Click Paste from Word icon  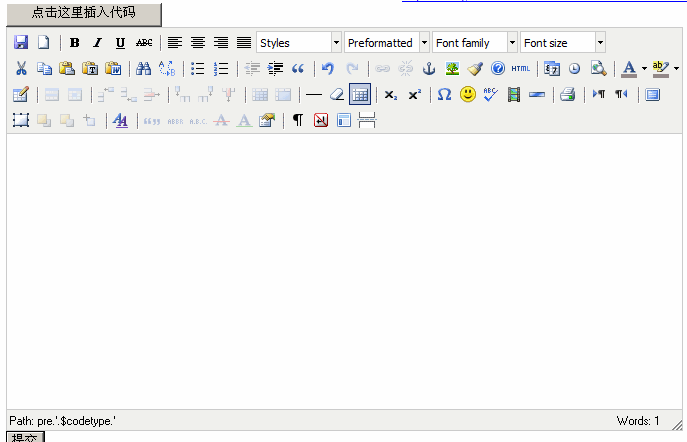[113, 68]
